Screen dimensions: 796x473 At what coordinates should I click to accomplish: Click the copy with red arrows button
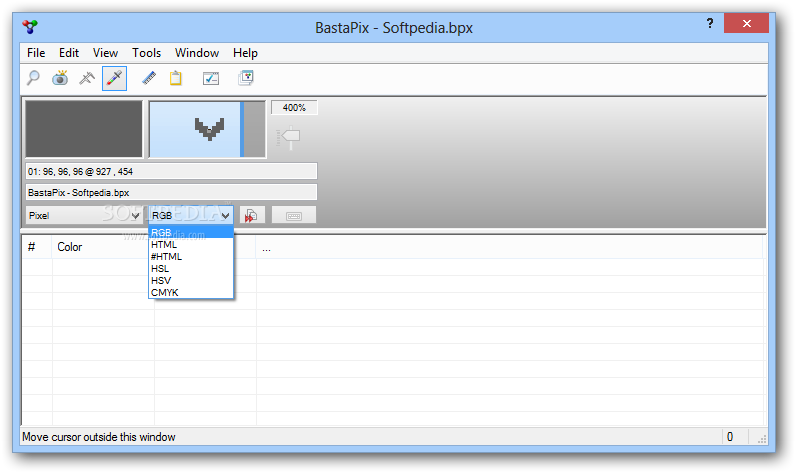252,215
